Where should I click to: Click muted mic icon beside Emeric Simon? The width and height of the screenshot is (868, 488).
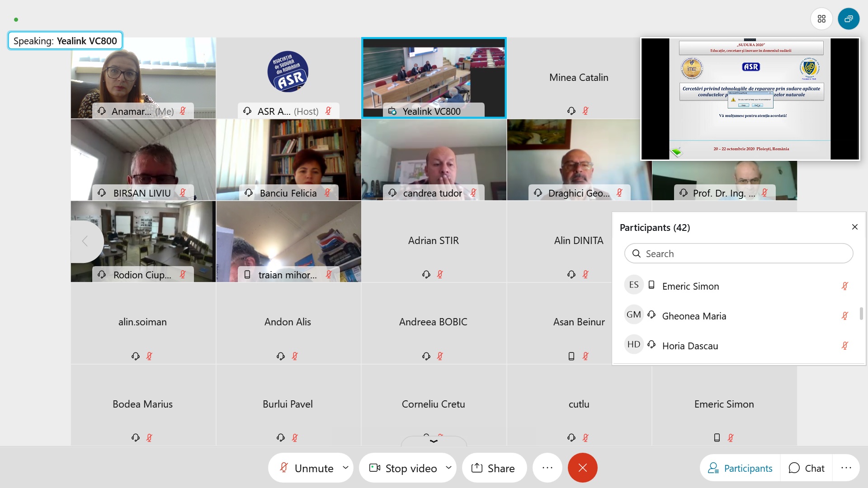844,286
